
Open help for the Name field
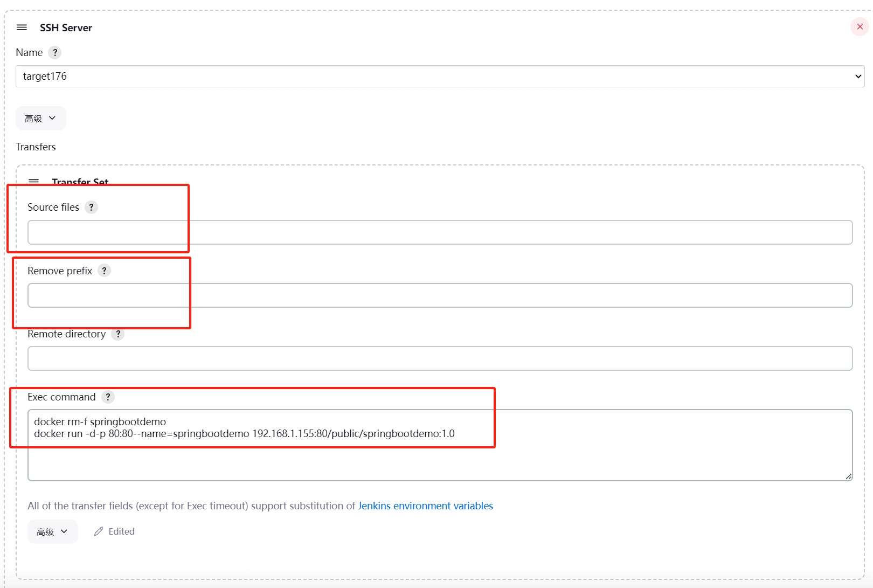[54, 52]
